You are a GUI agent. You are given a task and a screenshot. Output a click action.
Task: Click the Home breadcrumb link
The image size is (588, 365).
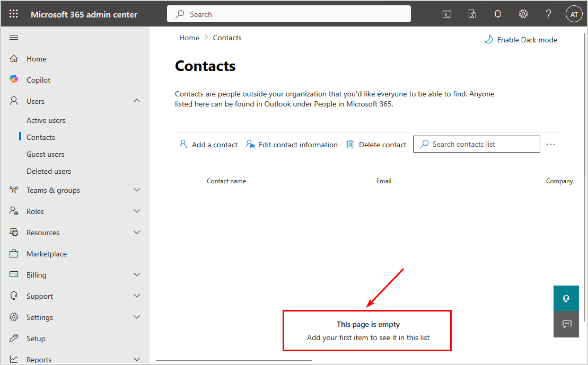189,38
